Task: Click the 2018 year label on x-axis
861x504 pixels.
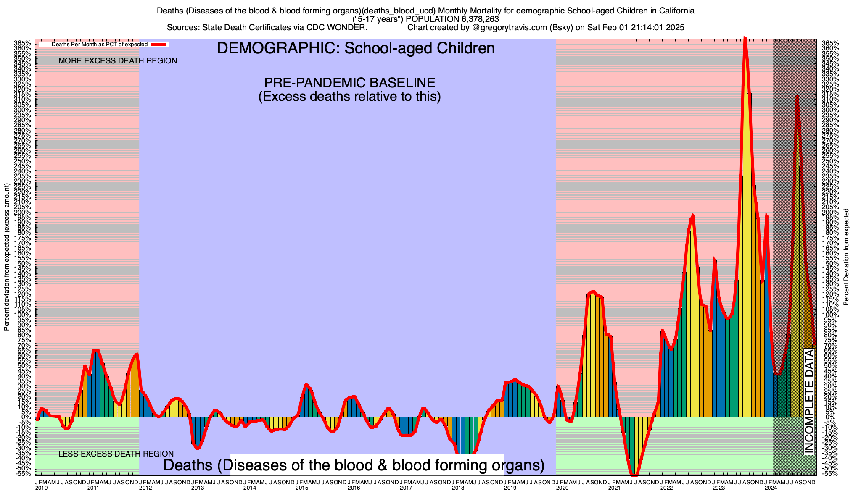Action: (458, 488)
